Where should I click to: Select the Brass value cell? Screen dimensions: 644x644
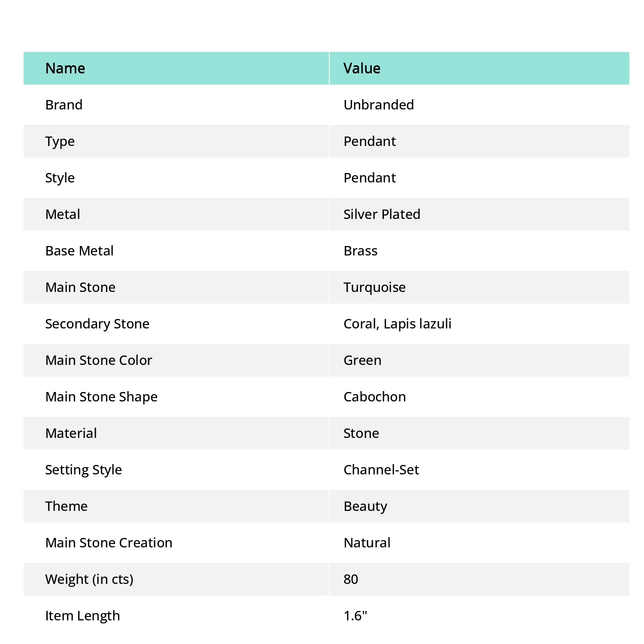coord(480,251)
